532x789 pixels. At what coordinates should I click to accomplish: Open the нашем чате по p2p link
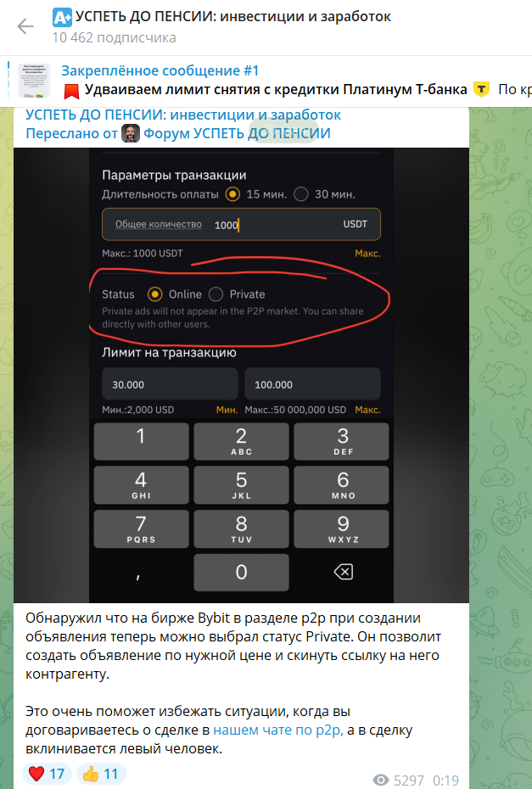(x=278, y=730)
